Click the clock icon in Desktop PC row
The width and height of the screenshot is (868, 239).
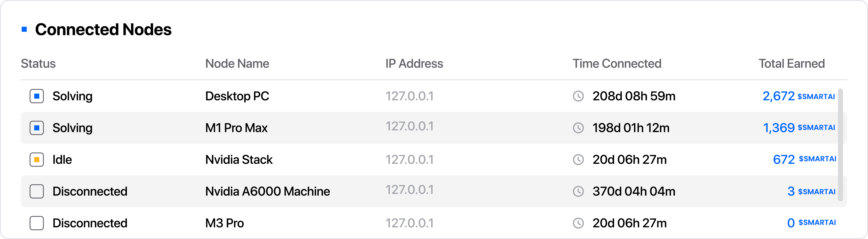[578, 96]
